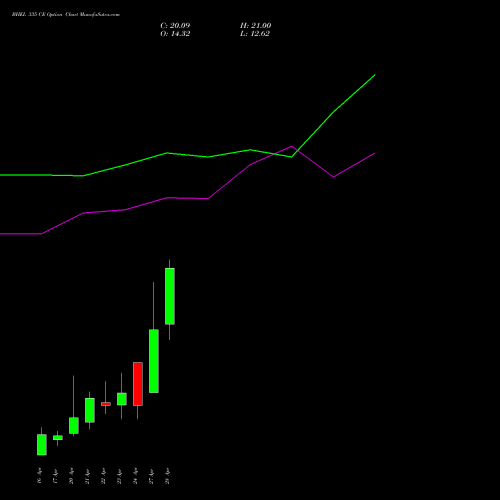Viewport: 500px width, 500px height.
Task: Click the green candle above 21 Apr
Action: [x=90, y=410]
